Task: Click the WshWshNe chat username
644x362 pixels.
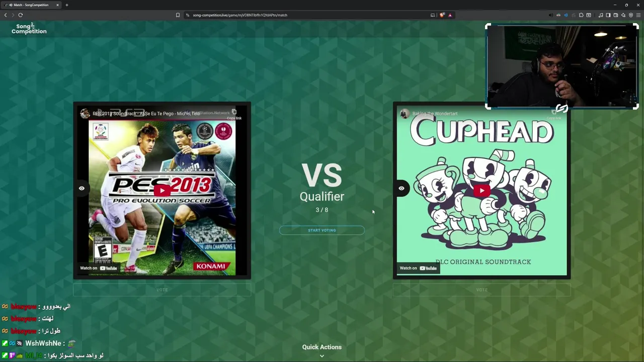Action: tap(43, 343)
